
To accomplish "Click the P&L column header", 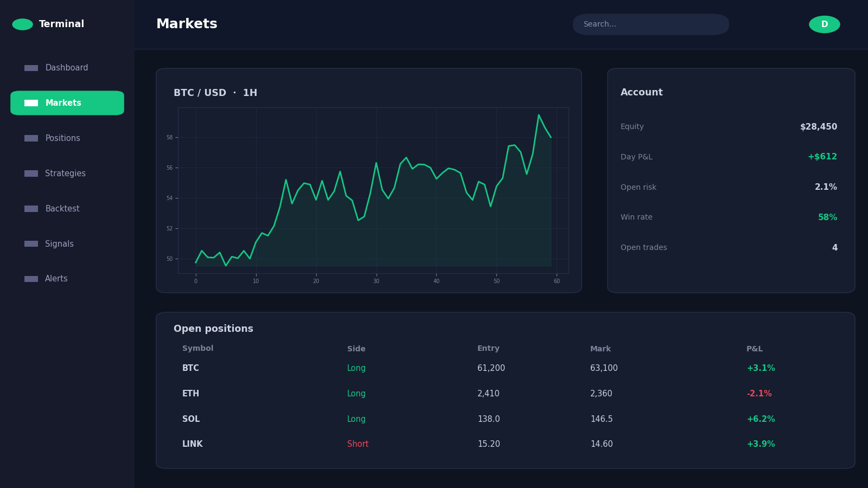I will click(755, 349).
